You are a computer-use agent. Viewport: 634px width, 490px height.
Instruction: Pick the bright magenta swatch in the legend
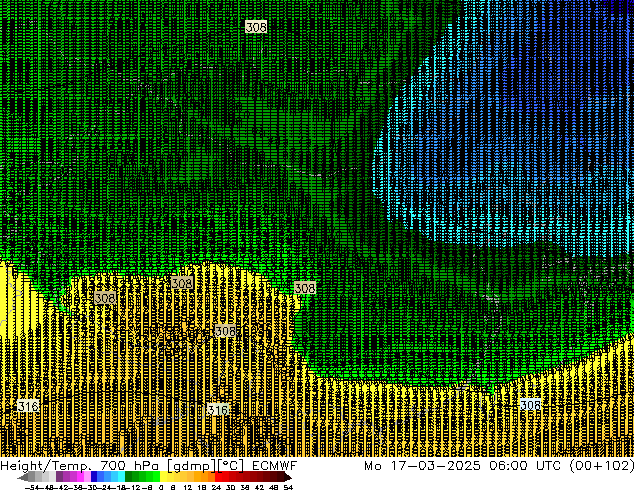tap(80, 477)
